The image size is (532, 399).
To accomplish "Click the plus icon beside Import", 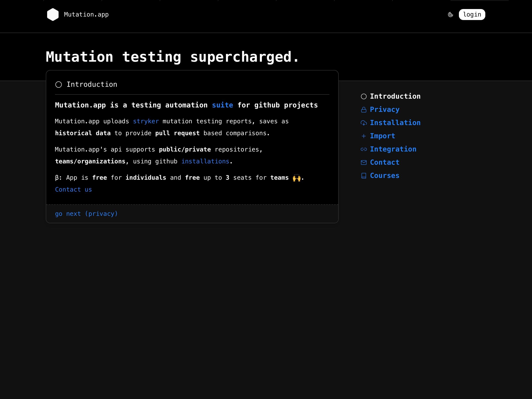I will (364, 136).
